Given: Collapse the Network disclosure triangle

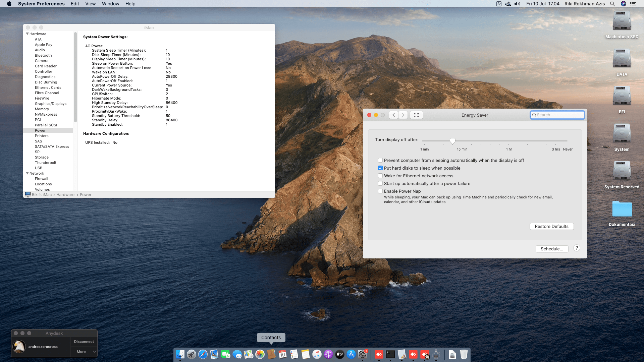Looking at the screenshot, I should click(27, 173).
